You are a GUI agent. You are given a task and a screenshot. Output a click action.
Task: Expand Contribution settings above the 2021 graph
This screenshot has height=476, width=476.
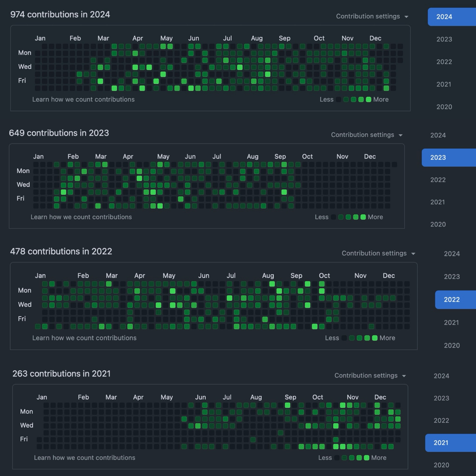coord(370,375)
